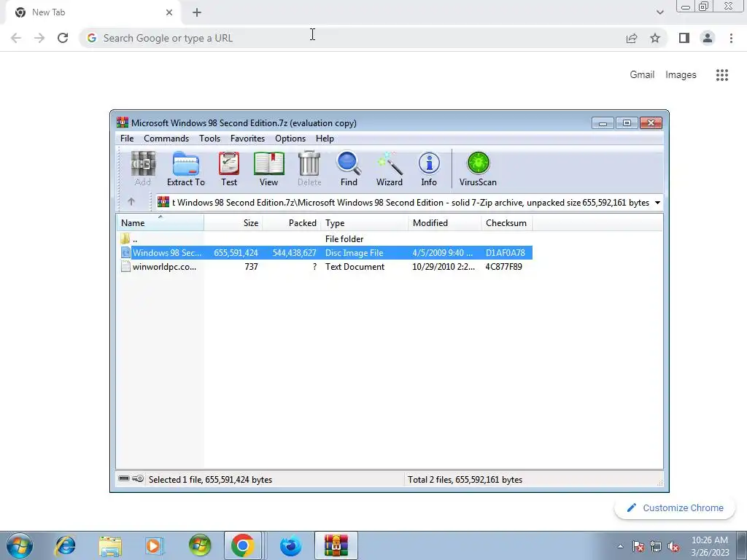This screenshot has width=747, height=560.
Task: Sort by Name column header
Action: click(x=160, y=222)
